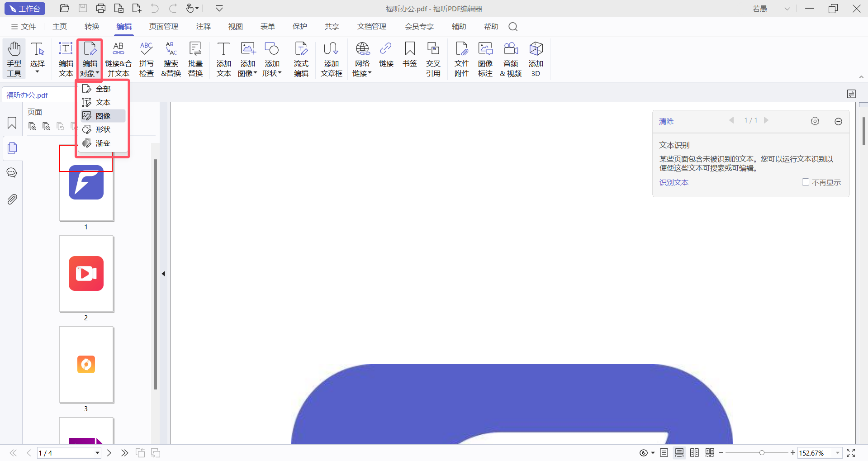Click the 工作台 button
The height and width of the screenshot is (461, 868).
coord(25,9)
